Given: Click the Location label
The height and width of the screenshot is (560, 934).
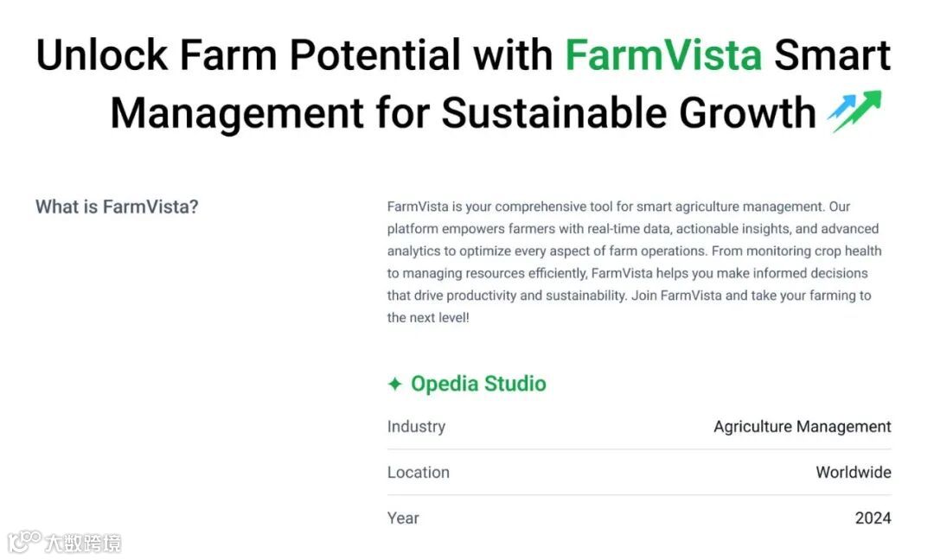Looking at the screenshot, I should click(419, 473).
